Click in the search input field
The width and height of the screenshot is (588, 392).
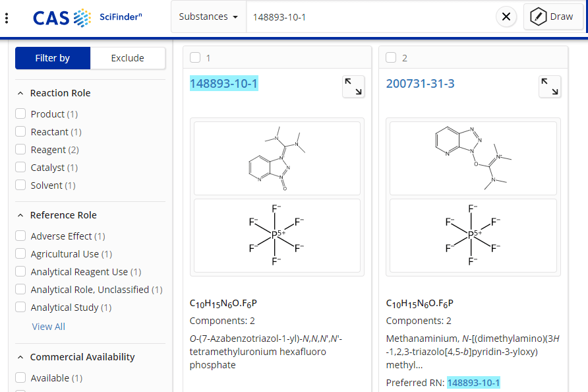[x=369, y=17]
